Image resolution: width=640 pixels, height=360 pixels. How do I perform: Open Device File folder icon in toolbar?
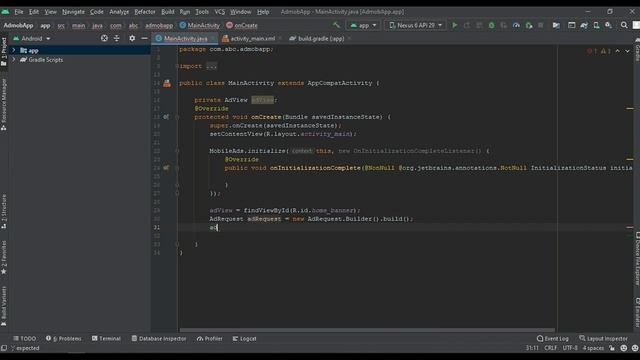556,25
